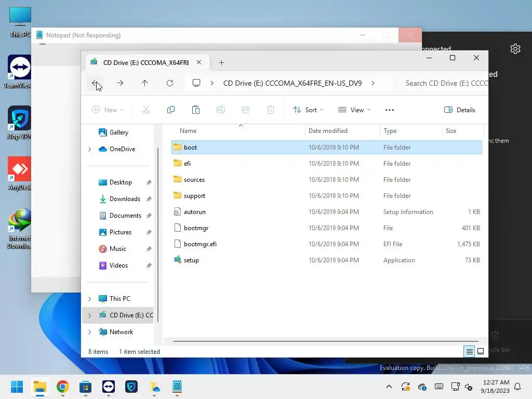Screen dimensions: 532x399
Task: Click the Share icon in toolbar
Action: tap(246, 110)
